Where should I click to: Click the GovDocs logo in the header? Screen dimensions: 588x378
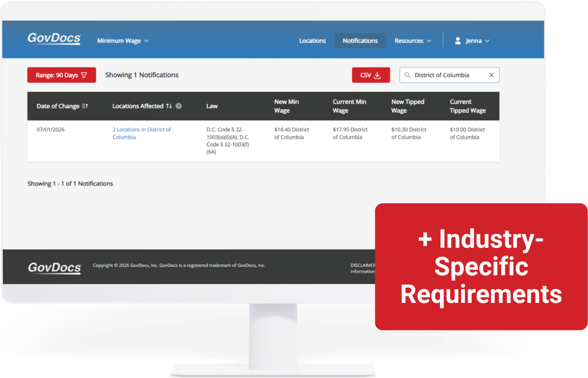coord(54,38)
